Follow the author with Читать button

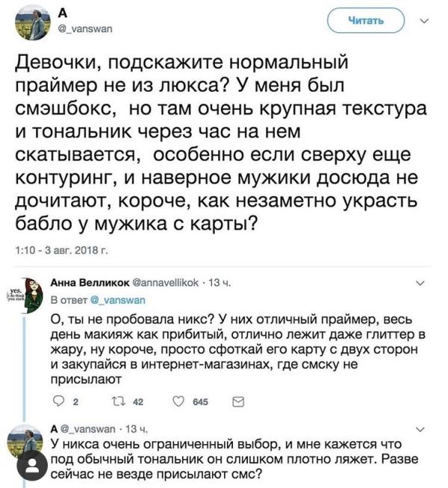click(x=366, y=21)
